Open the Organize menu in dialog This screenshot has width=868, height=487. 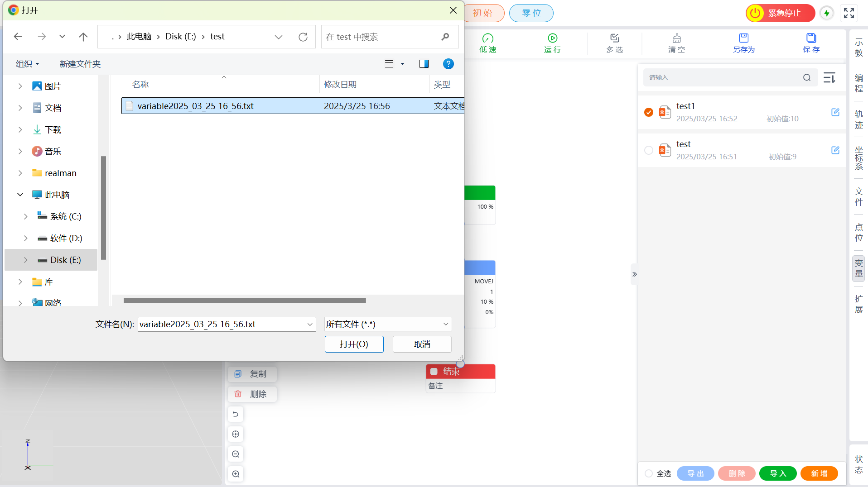tap(27, 64)
